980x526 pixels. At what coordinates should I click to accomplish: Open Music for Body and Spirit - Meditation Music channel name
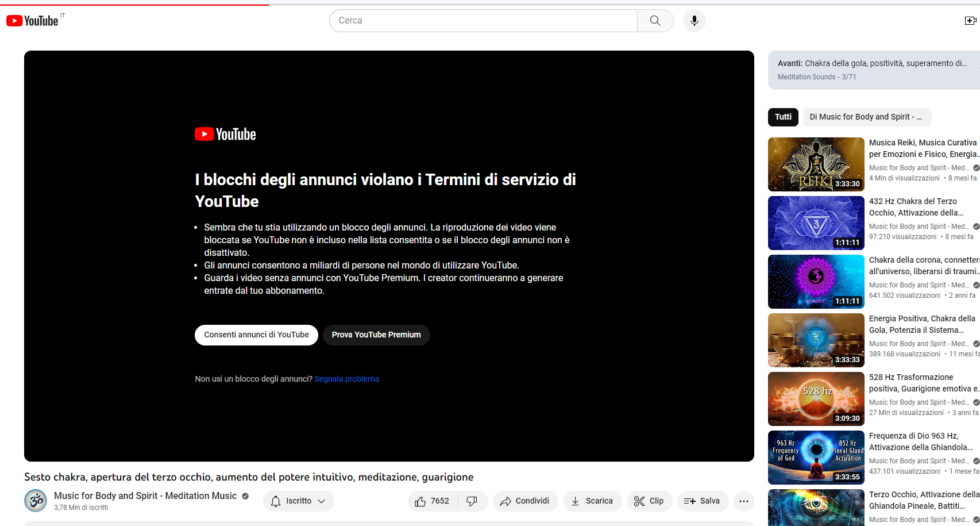point(145,496)
